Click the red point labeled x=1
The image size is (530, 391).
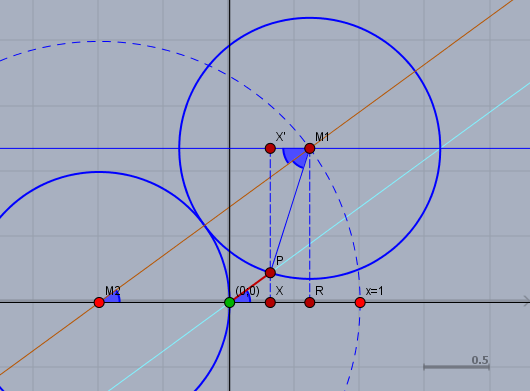coord(360,302)
